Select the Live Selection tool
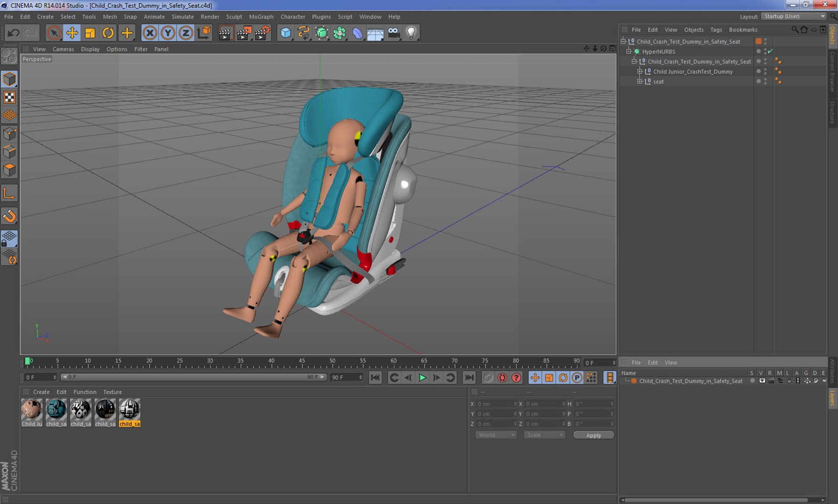 coord(54,33)
